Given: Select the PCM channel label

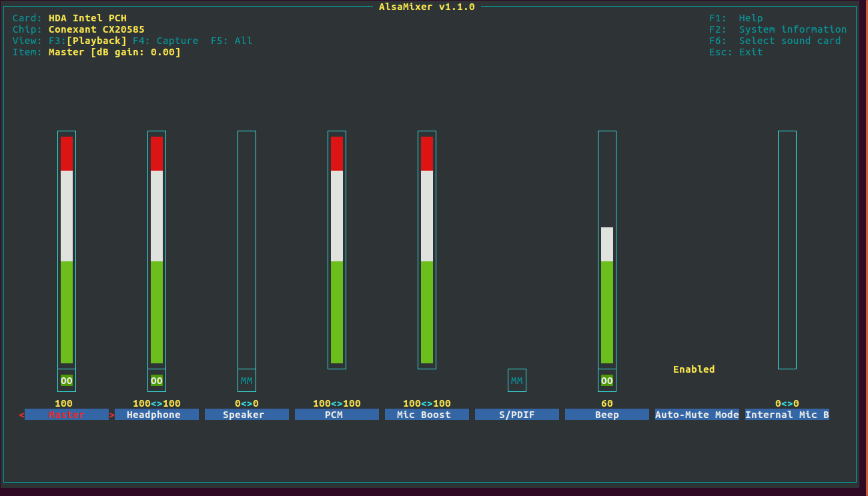Looking at the screenshot, I should point(337,415).
